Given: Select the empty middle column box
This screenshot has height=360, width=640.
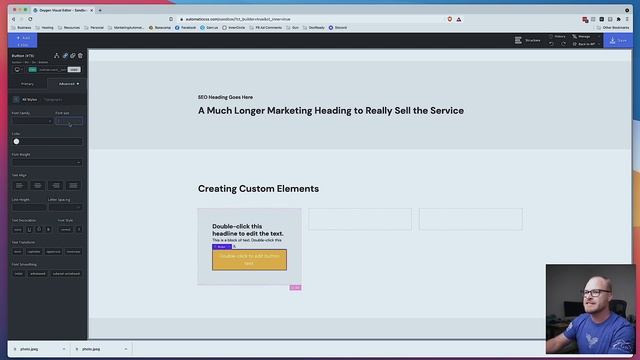Looking at the screenshot, I should point(360,220).
